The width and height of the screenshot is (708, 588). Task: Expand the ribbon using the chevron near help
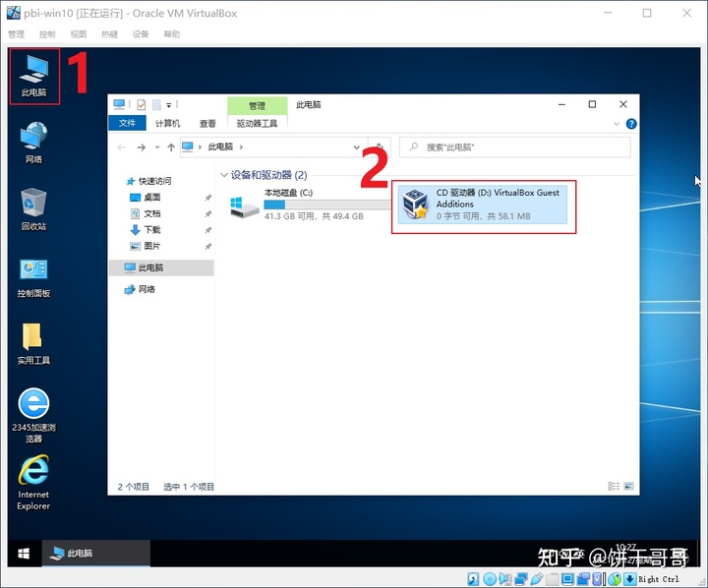[x=617, y=124]
